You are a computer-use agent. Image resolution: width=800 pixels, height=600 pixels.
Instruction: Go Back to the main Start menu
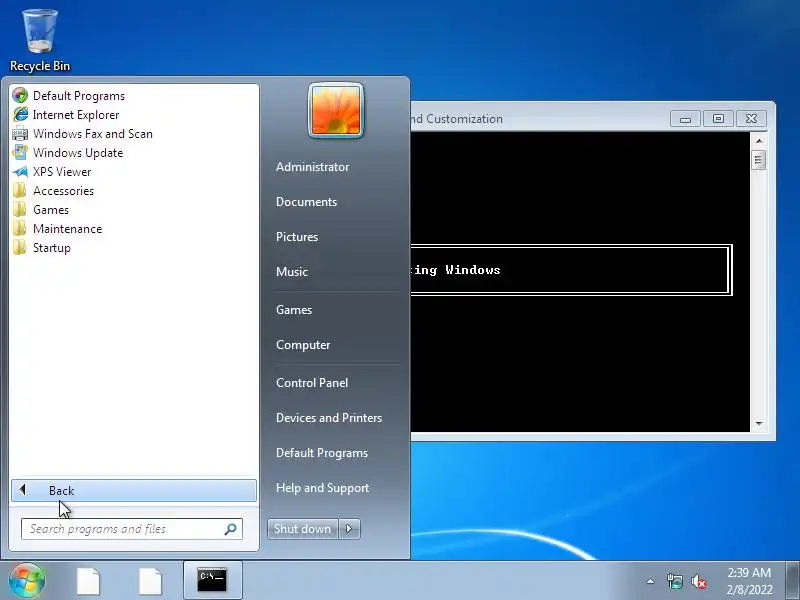134,490
